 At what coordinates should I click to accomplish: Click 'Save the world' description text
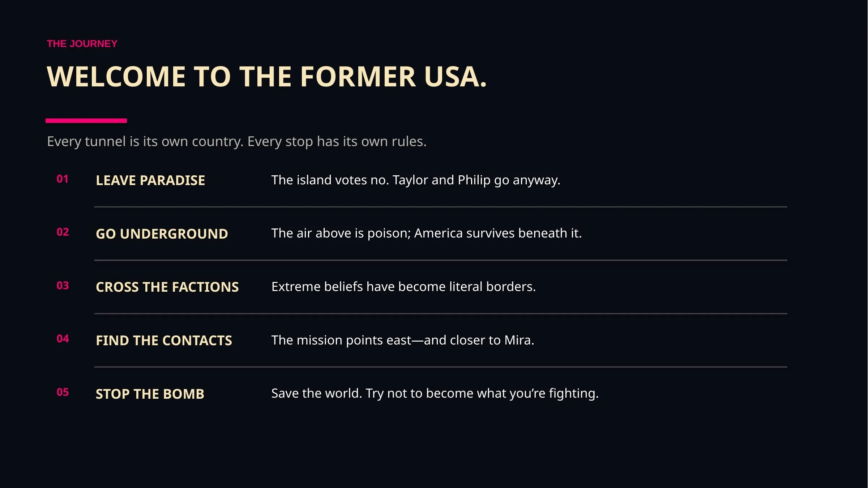(435, 393)
